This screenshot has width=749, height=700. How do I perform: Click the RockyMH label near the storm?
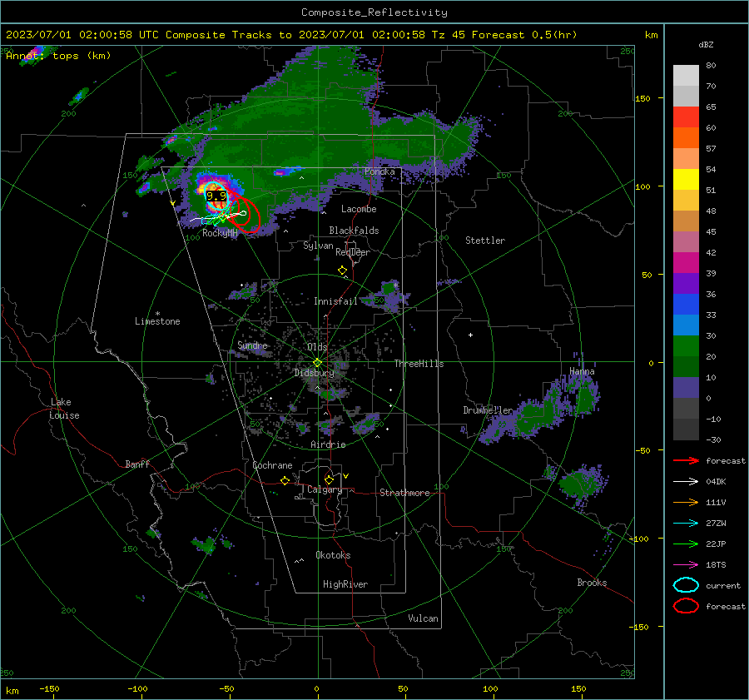(x=220, y=233)
